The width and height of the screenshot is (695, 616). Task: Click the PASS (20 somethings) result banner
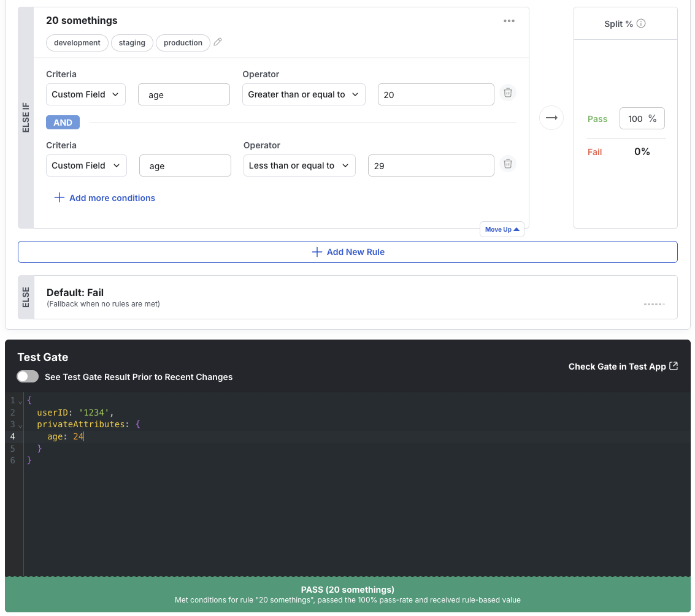tap(347, 595)
